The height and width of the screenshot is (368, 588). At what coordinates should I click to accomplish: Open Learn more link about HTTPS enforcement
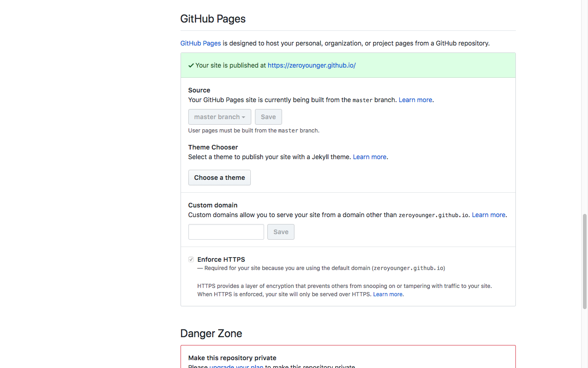(388, 294)
